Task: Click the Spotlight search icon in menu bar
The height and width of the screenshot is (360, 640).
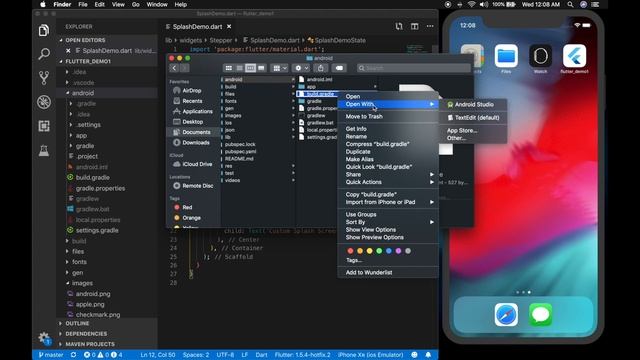Action: (570, 4)
